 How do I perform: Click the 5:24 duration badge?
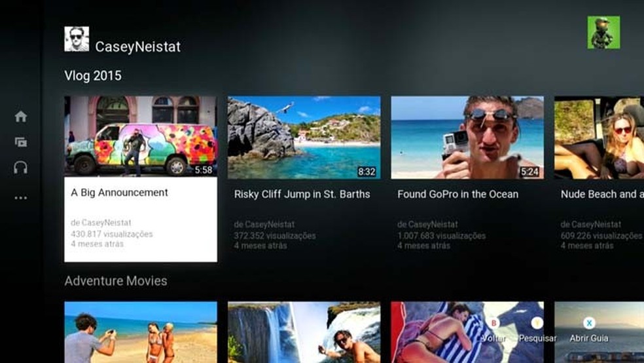529,172
